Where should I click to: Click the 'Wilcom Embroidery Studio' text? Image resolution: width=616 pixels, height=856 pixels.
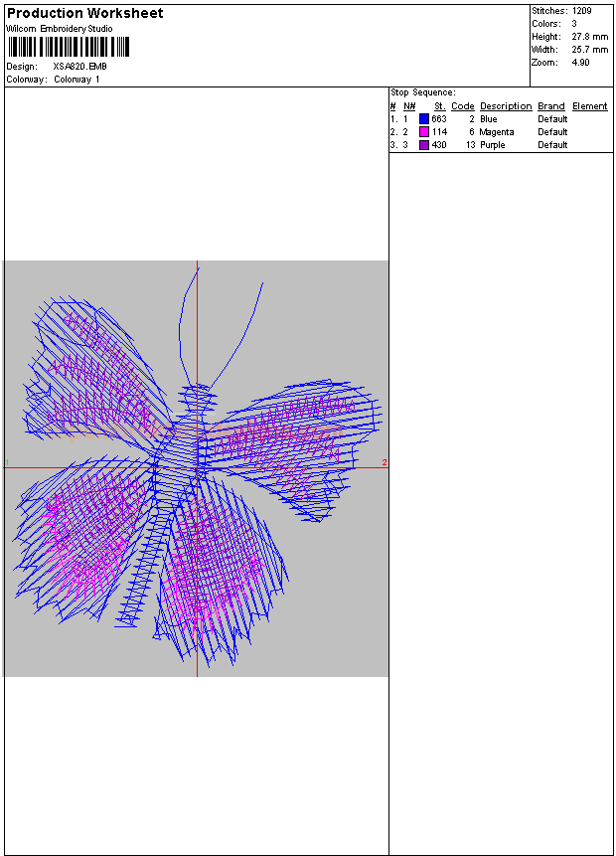pos(59,29)
